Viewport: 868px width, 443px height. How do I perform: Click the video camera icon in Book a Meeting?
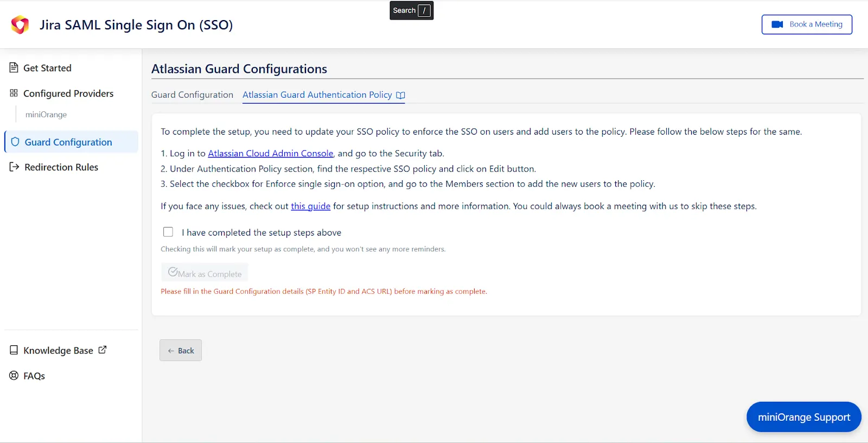777,24
